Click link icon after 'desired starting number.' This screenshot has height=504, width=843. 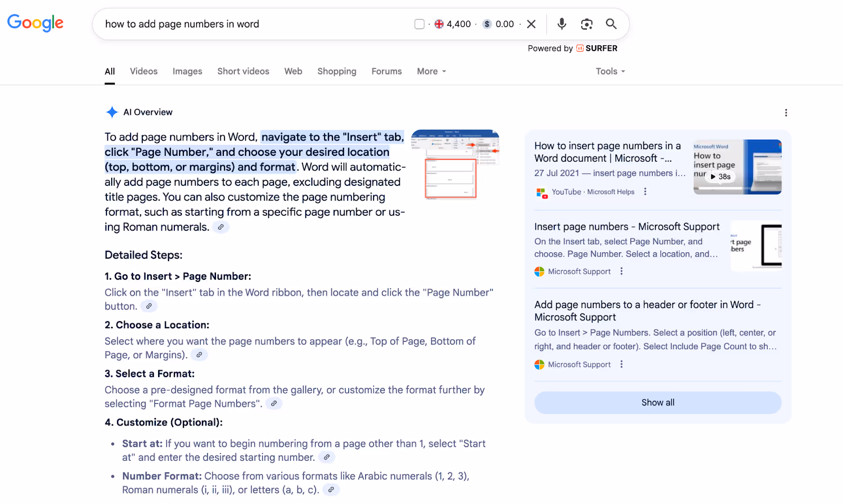tap(327, 457)
